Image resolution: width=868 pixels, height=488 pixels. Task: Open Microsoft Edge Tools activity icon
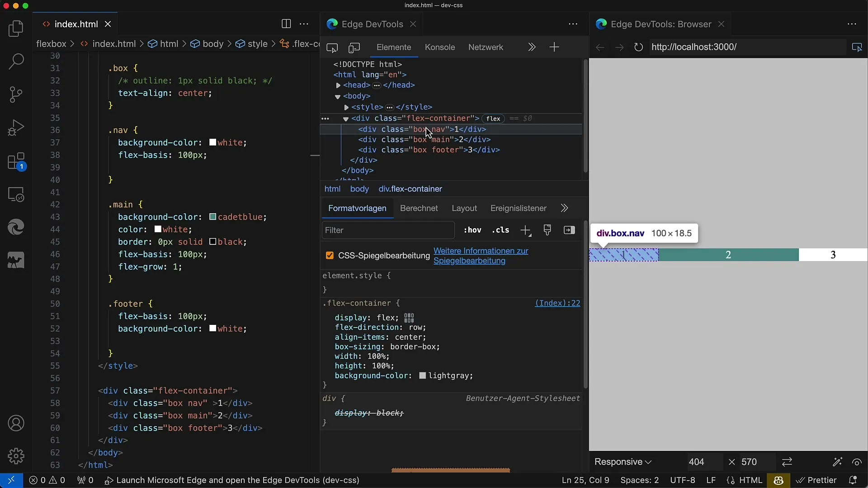click(x=16, y=227)
